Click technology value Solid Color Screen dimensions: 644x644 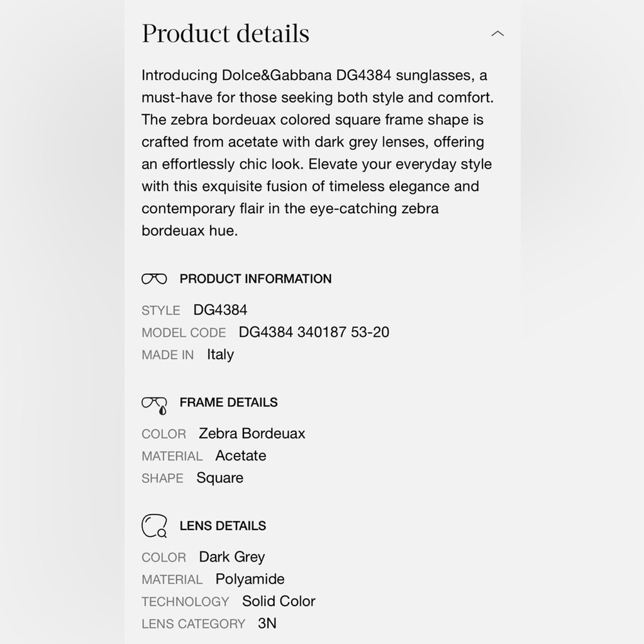278,601
